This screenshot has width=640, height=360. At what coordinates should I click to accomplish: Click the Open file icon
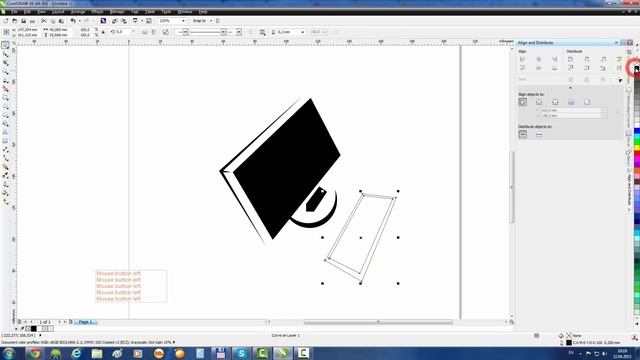coord(15,21)
